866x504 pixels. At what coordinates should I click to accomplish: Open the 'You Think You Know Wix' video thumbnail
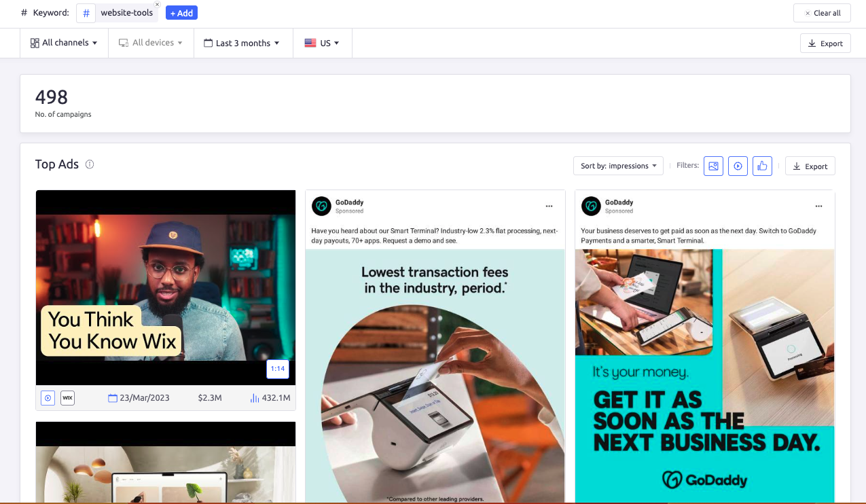[x=165, y=287]
